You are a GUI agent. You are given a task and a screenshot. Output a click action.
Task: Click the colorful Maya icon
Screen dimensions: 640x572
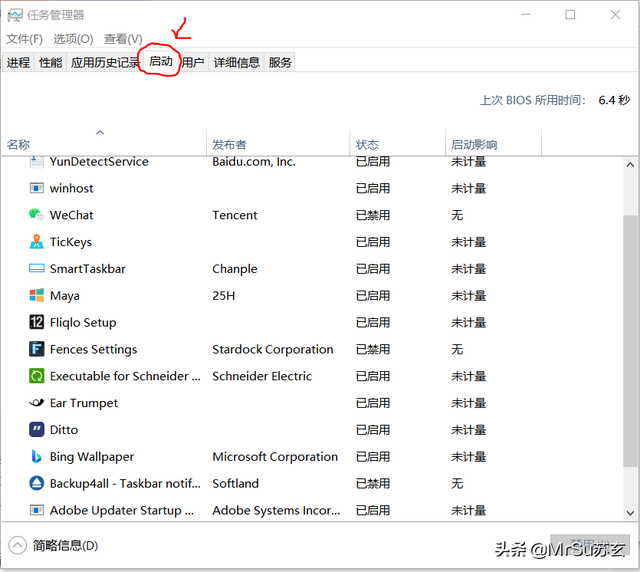36,295
